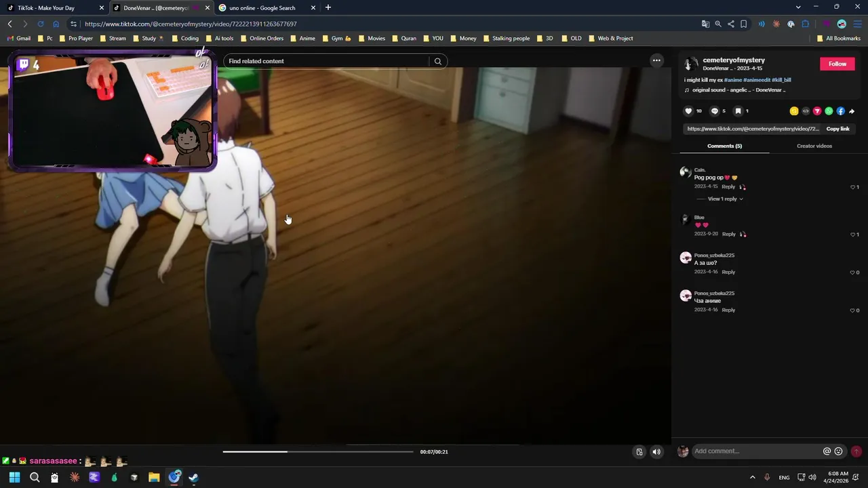
Task: Share the video to Facebook
Action: point(840,111)
